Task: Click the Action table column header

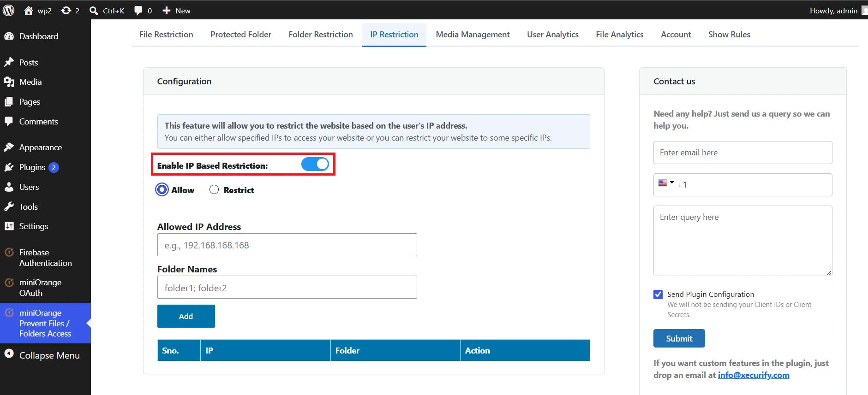Action: click(x=525, y=350)
